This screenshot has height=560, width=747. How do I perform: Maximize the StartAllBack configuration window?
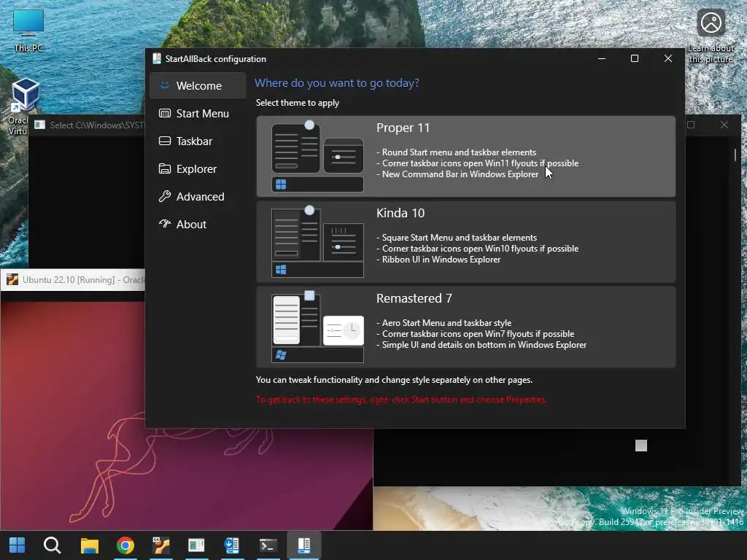click(x=634, y=58)
